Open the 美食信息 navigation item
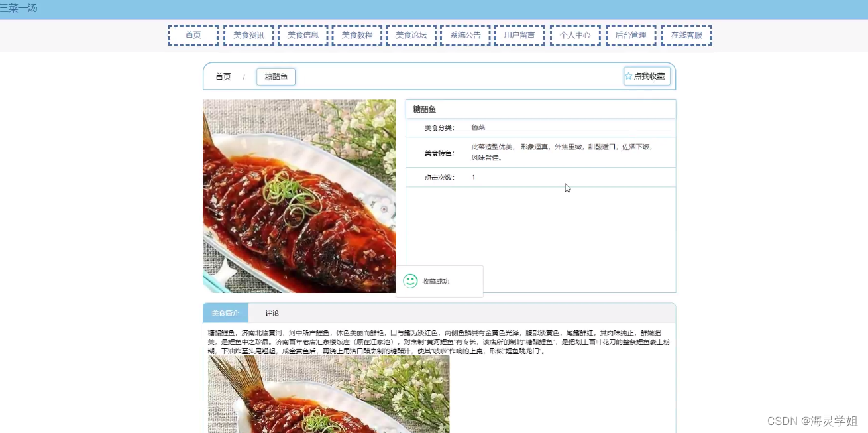Screen dimensions: 868x433 pos(303,34)
